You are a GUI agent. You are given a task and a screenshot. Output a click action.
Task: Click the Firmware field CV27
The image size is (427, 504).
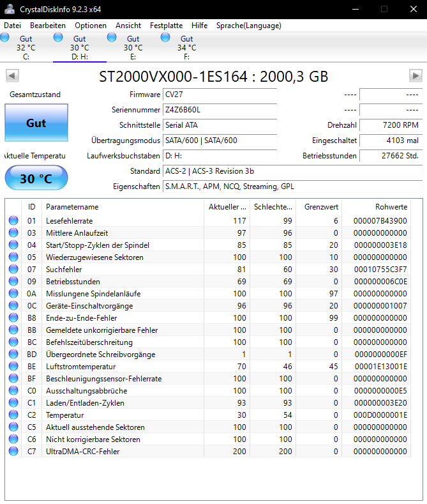[220, 95]
